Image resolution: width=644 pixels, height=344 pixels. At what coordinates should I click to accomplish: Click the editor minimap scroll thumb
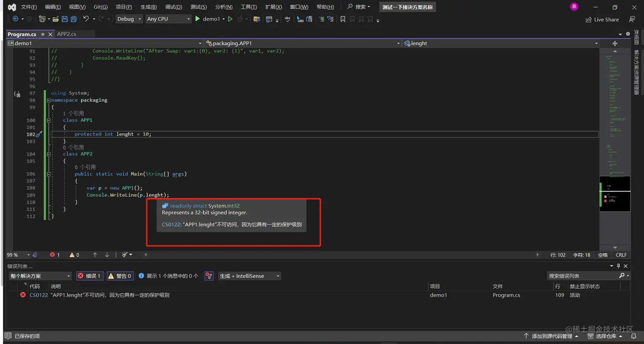point(615,194)
